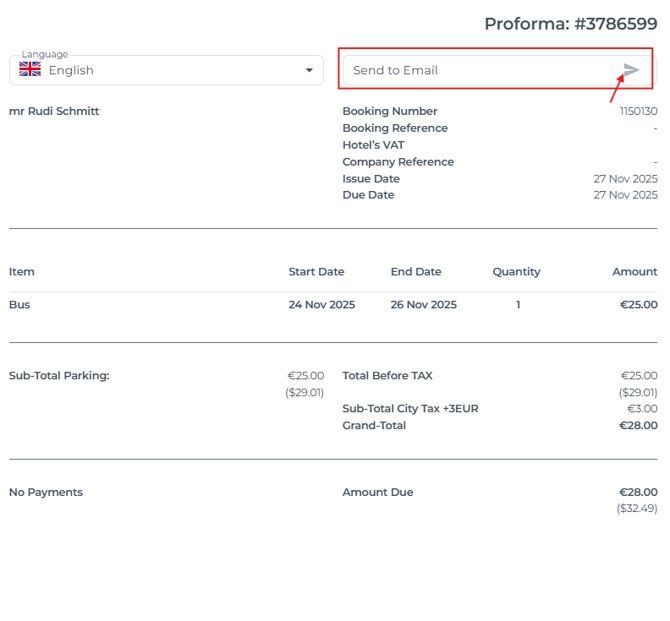Click the UK flag icon

point(30,70)
